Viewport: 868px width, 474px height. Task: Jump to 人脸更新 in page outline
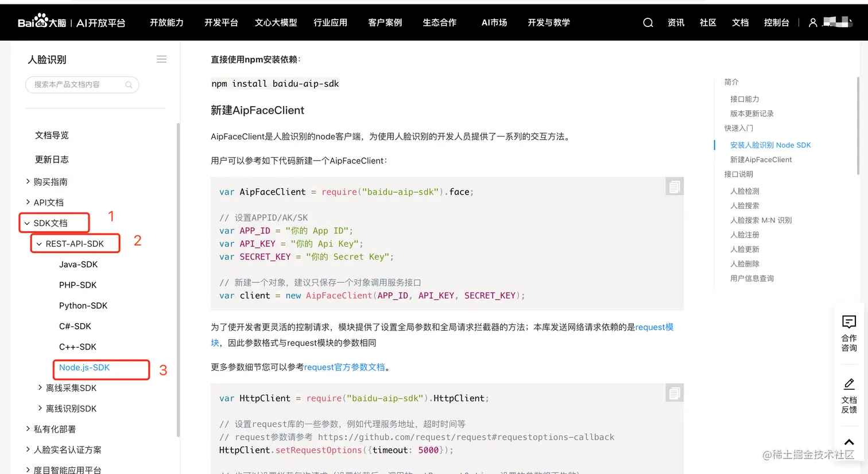click(745, 249)
